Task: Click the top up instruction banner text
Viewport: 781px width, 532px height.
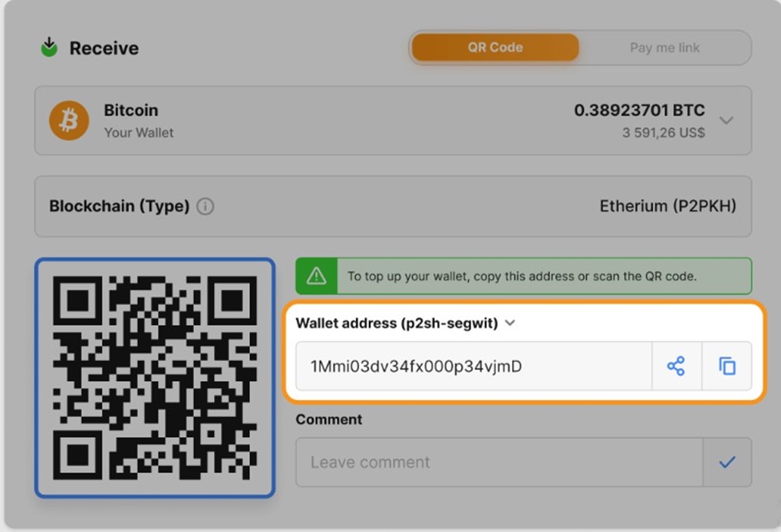Action: click(522, 276)
